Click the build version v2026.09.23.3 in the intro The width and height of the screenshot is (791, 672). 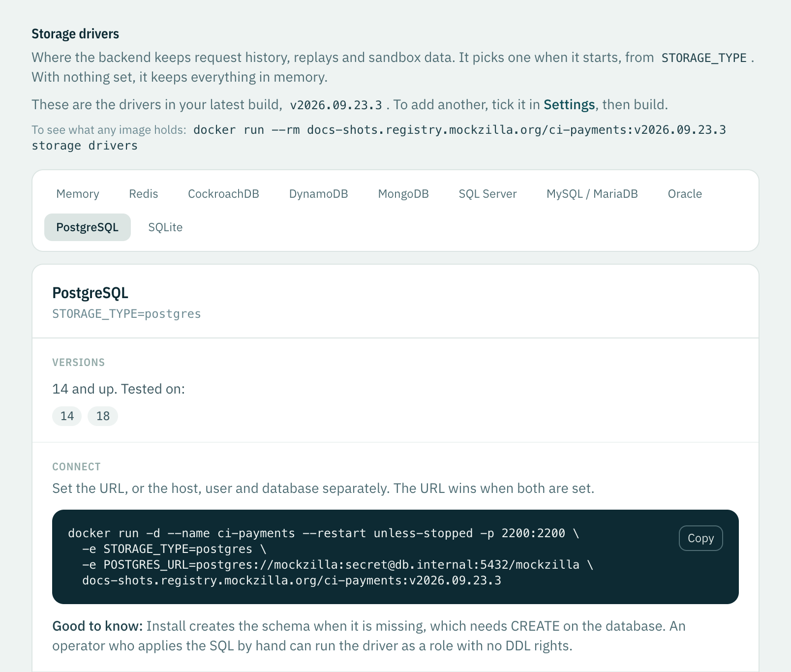[336, 105]
